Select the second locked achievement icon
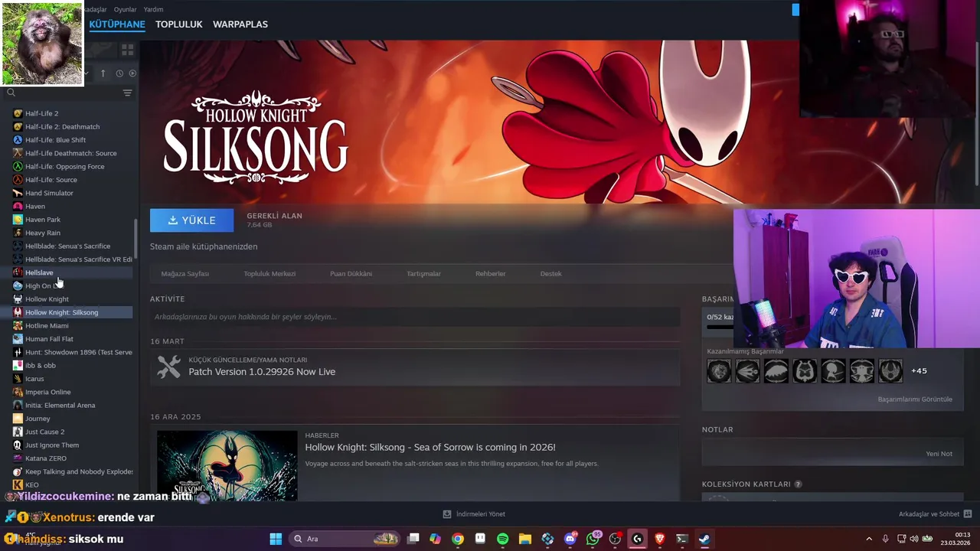The height and width of the screenshot is (551, 980). (748, 371)
